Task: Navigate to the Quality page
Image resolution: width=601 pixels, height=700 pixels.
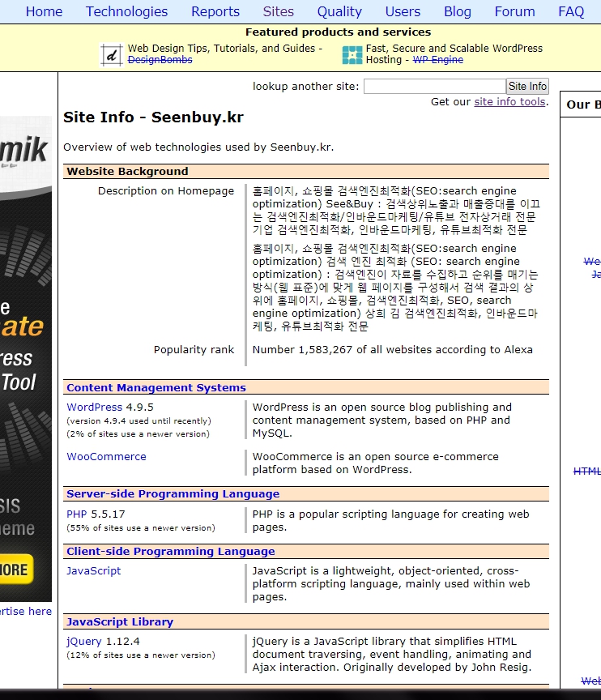Action: point(339,11)
